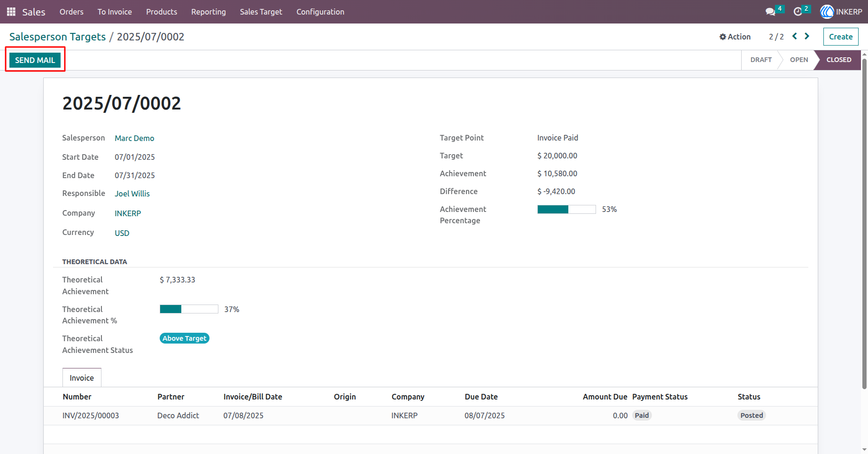Sort by the Due Date column header
Screen dimensions: 868x454
pyautogui.click(x=481, y=397)
